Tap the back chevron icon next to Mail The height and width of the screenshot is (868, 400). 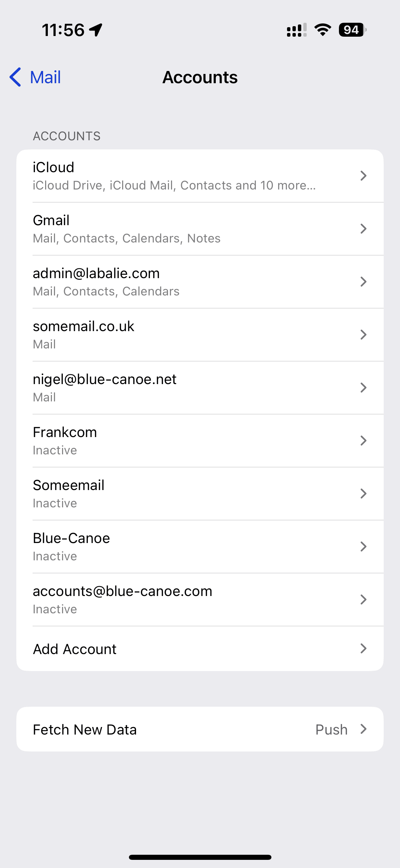[x=15, y=77]
